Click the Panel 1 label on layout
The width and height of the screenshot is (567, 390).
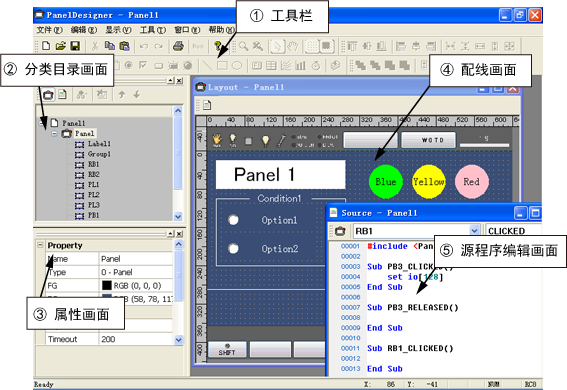tap(280, 175)
